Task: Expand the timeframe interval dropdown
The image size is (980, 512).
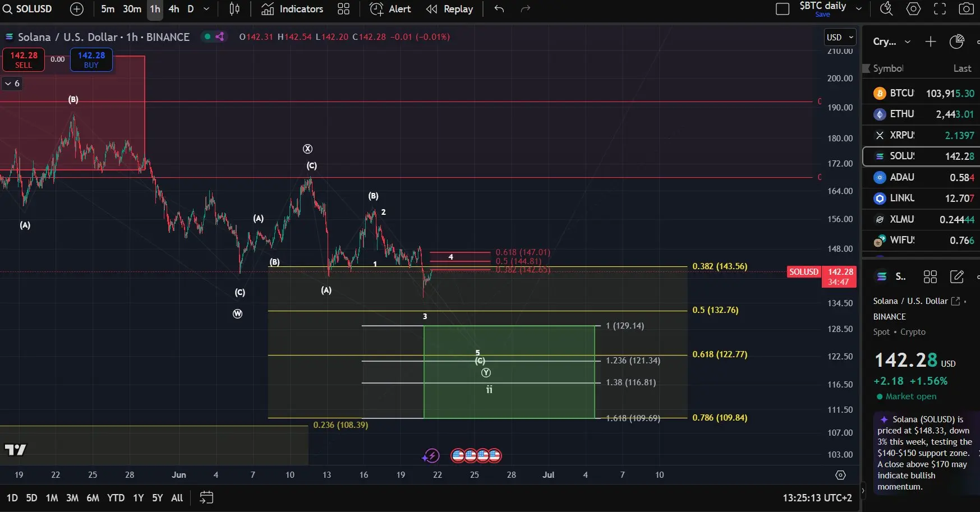Action: tap(206, 9)
